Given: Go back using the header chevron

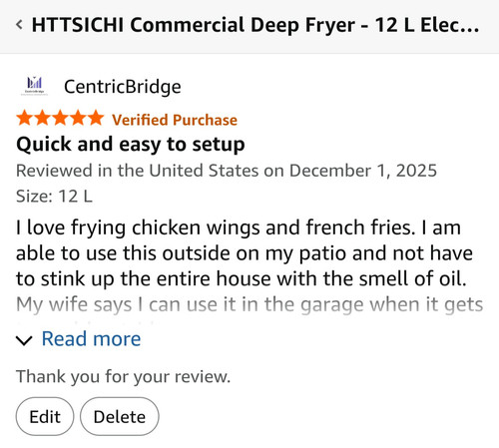Looking at the screenshot, I should [19, 25].
